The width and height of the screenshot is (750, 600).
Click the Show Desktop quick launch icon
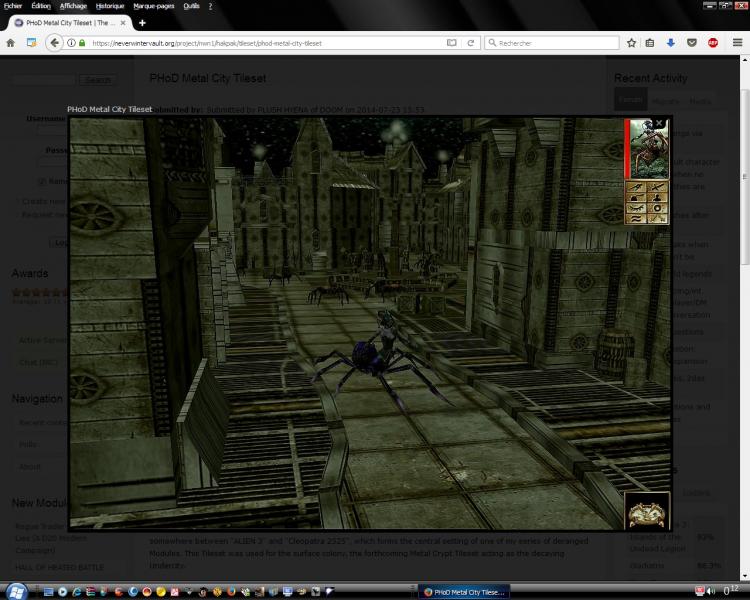click(x=48, y=592)
